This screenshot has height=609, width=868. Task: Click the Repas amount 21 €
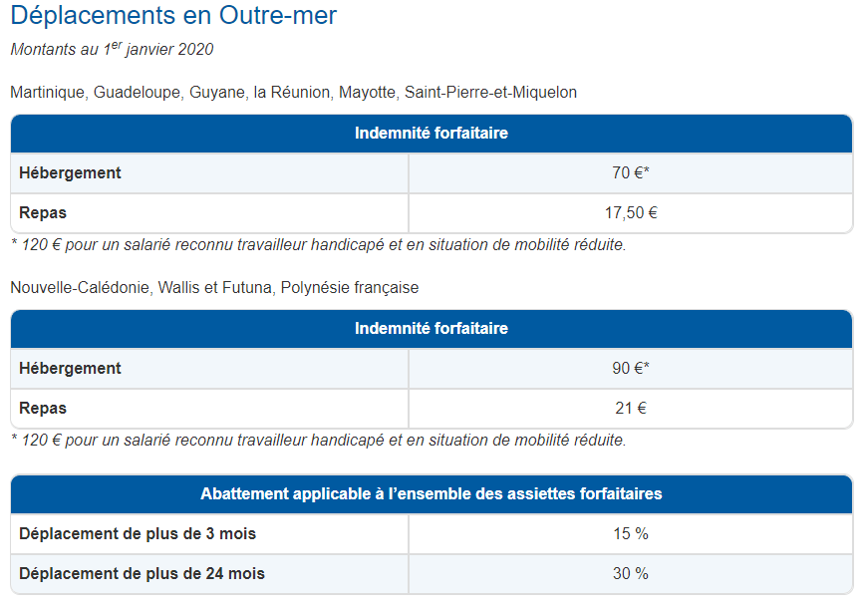pos(630,409)
